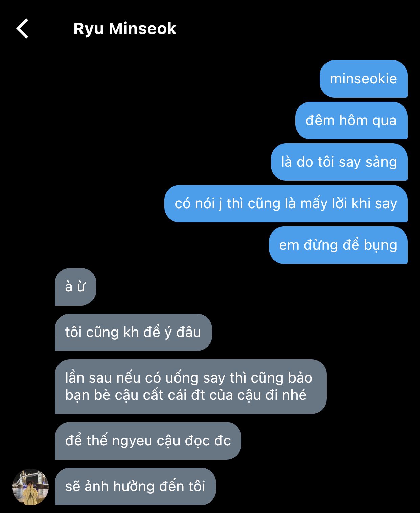Screen dimensions: 420x513
Task: Click the word 'minseokie' in the first blue bubble
Action: tap(363, 79)
